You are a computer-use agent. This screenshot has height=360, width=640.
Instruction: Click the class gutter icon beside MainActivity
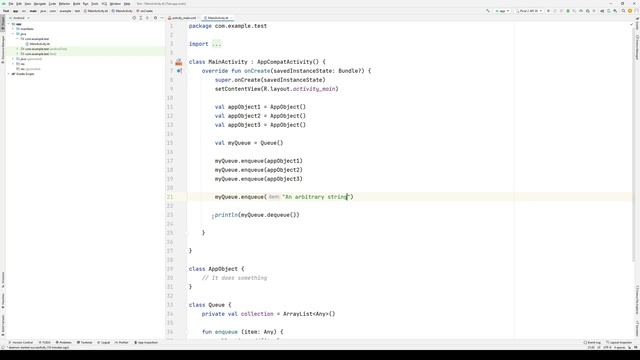(x=179, y=62)
